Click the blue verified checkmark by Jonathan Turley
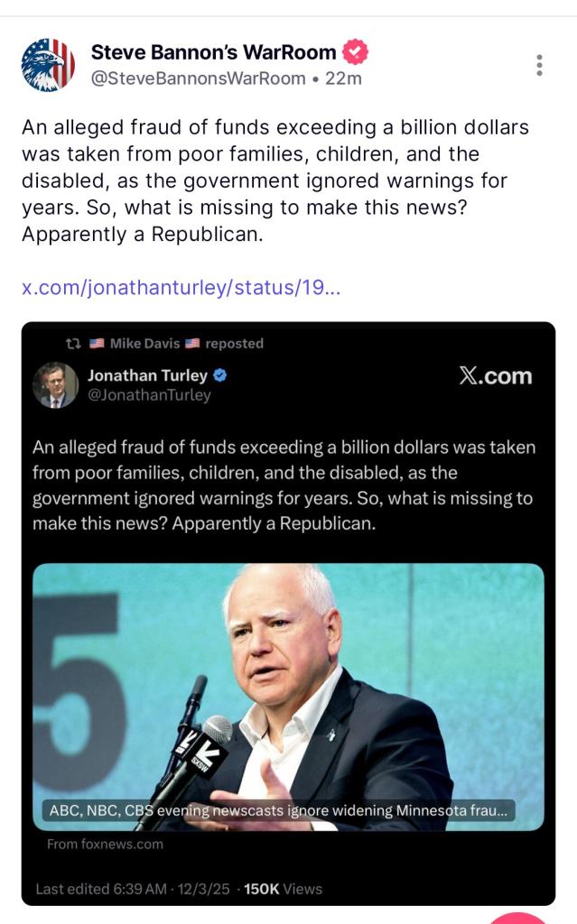This screenshot has width=577, height=924. [x=219, y=375]
